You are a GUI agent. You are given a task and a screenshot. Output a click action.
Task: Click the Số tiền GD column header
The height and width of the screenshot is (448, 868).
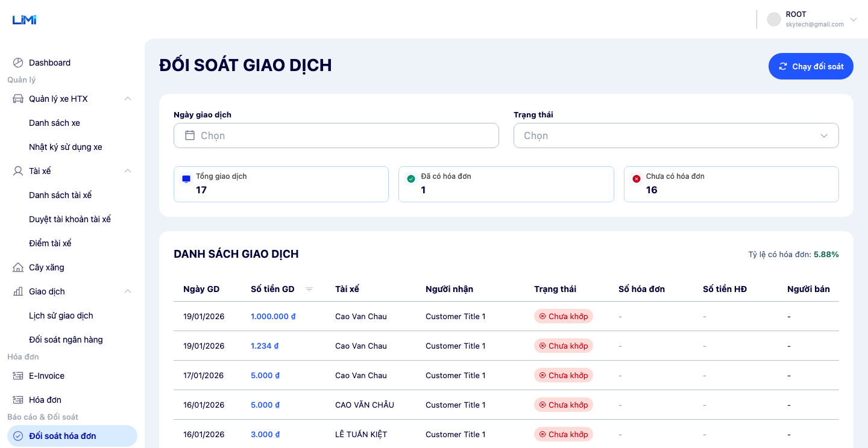click(272, 289)
